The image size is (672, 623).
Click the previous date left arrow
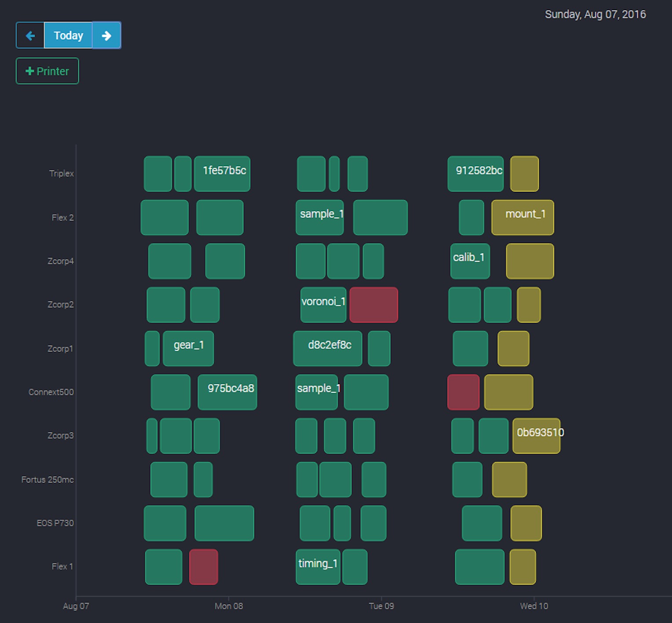(30, 35)
